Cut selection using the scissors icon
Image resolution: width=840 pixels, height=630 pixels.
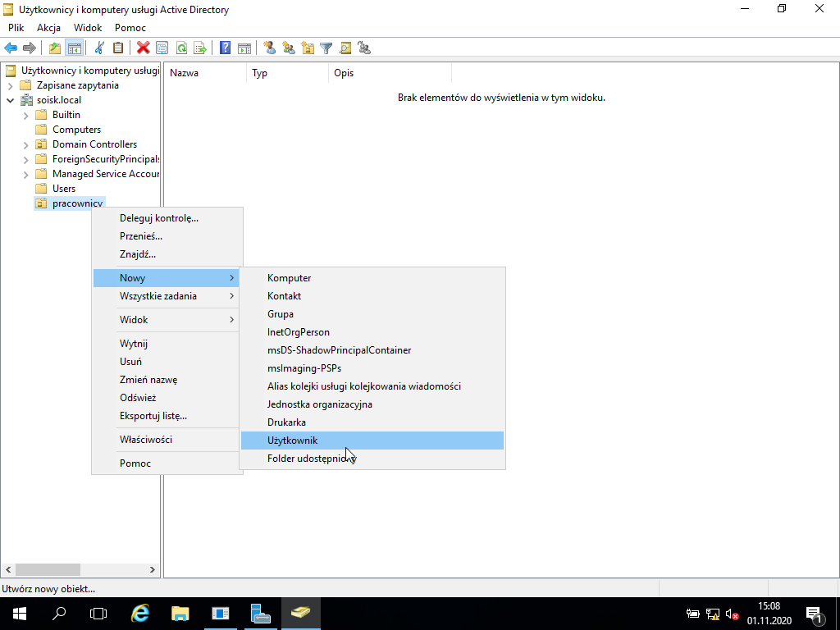click(x=99, y=48)
